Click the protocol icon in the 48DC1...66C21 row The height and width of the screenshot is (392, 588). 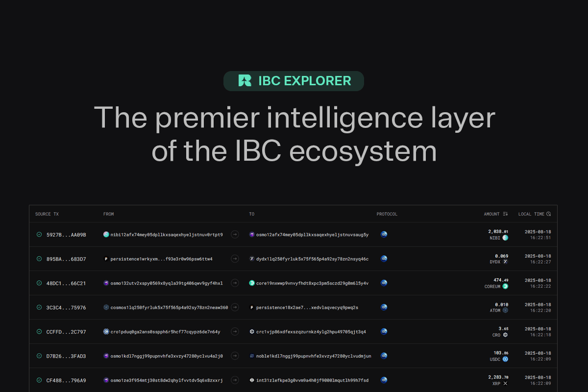coord(384,283)
